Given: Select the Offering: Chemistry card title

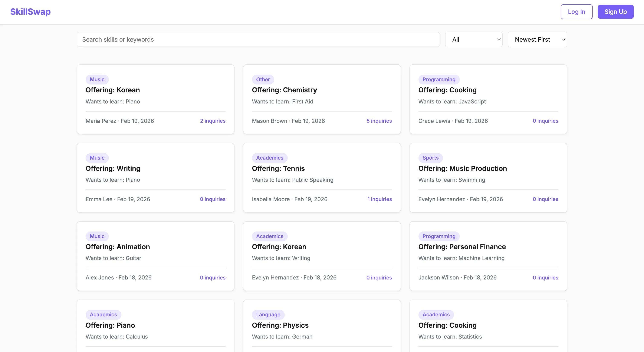Looking at the screenshot, I should (x=284, y=90).
